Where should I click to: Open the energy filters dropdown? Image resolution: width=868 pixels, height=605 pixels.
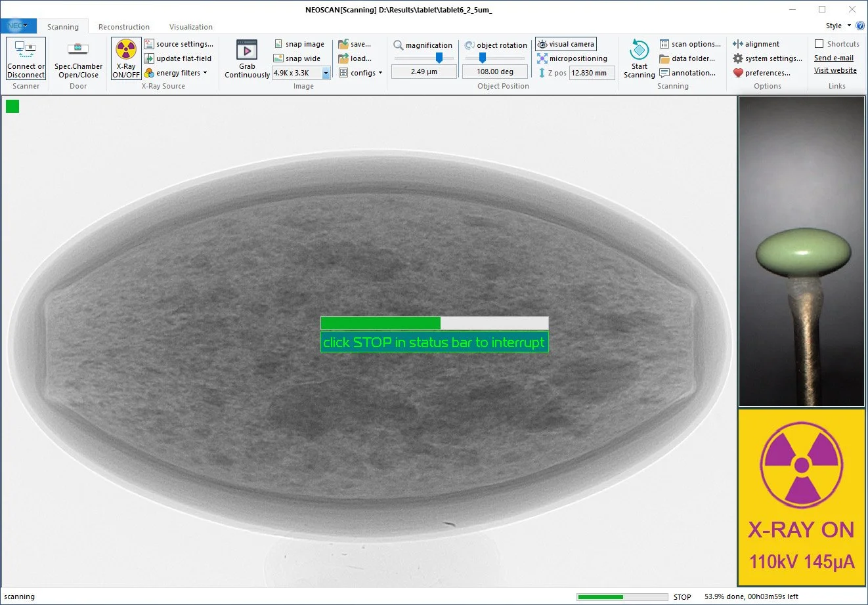click(x=175, y=73)
